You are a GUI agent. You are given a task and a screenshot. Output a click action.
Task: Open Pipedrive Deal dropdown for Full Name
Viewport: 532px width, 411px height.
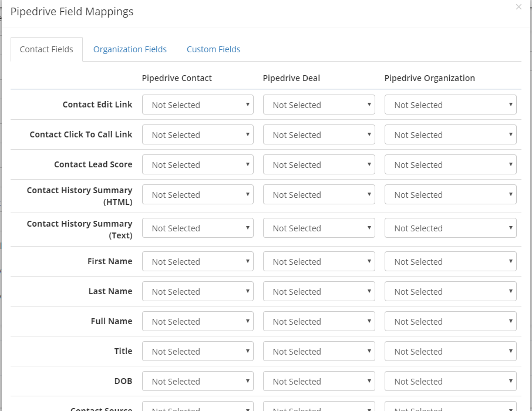point(319,321)
